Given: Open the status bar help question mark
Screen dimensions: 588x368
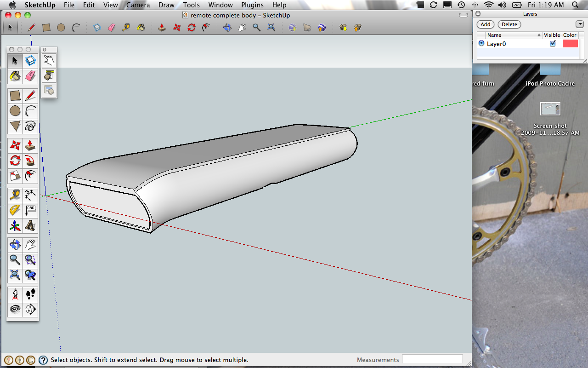Looking at the screenshot, I should pyautogui.click(x=43, y=360).
